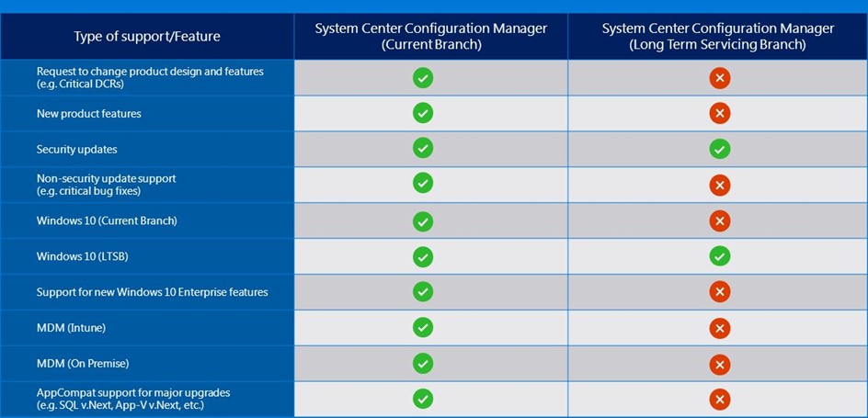Viewport: 868px width, 418px height.
Task: Click the red X in MDM (Intune) row
Action: [720, 329]
